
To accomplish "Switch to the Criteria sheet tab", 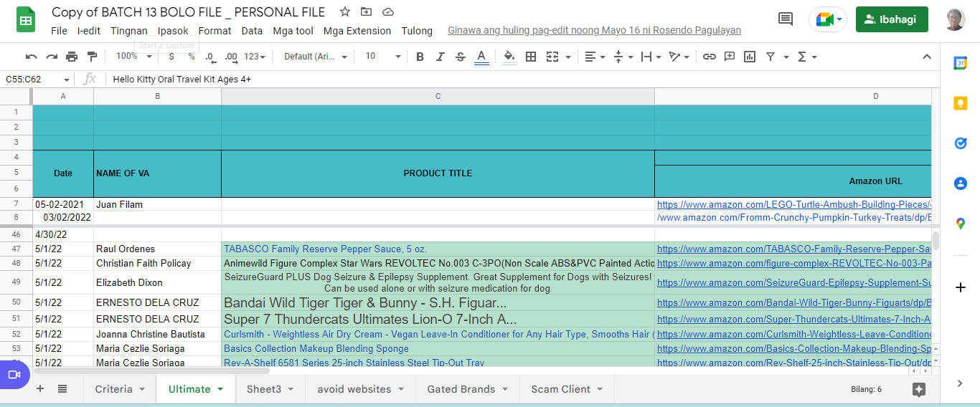I will click(x=113, y=389).
